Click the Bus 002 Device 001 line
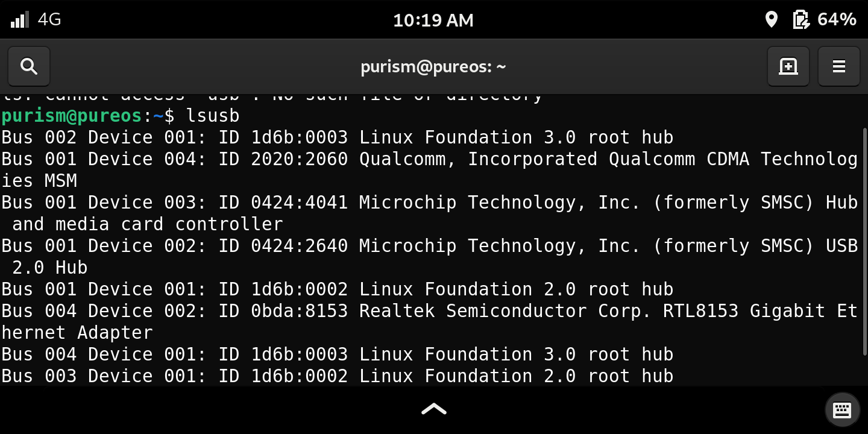 tap(338, 137)
